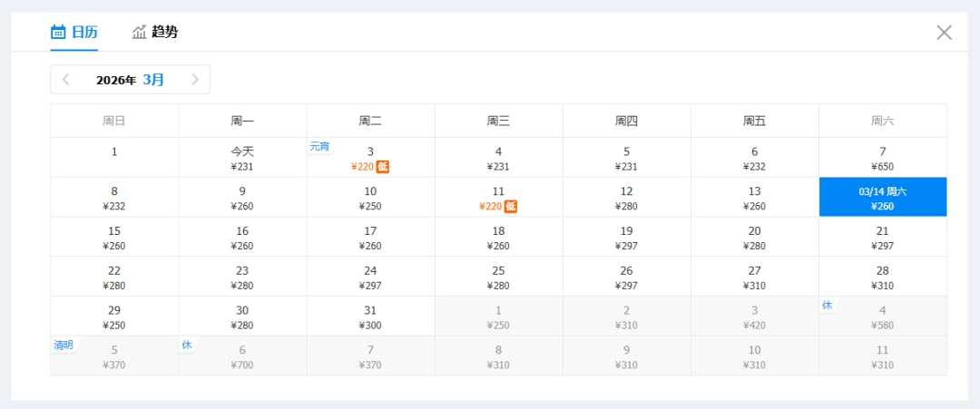Click the orange 低 badge on March 3
This screenshot has width=980, height=409.
pos(383,167)
